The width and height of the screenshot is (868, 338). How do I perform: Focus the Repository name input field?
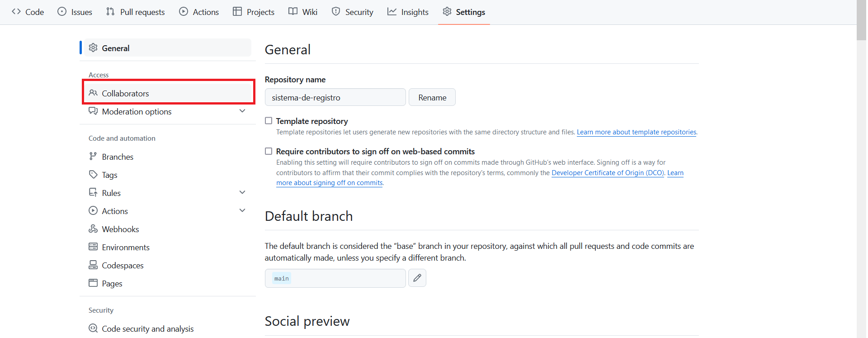pyautogui.click(x=335, y=97)
